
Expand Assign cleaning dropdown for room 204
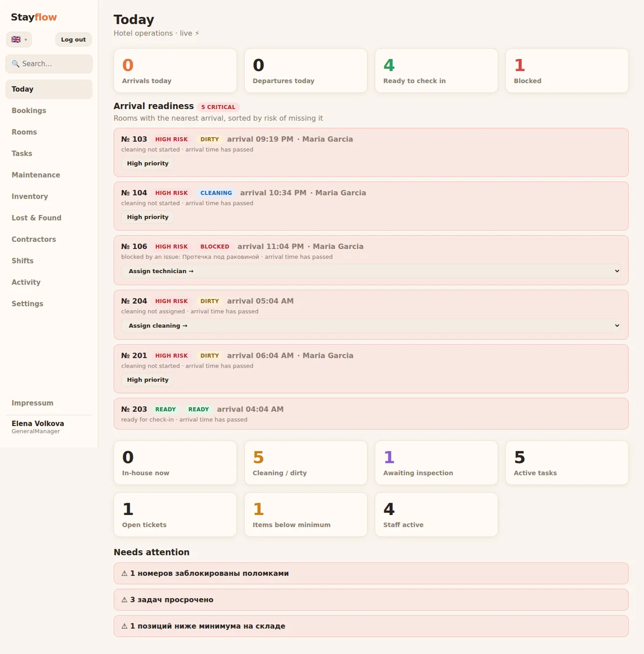(371, 326)
